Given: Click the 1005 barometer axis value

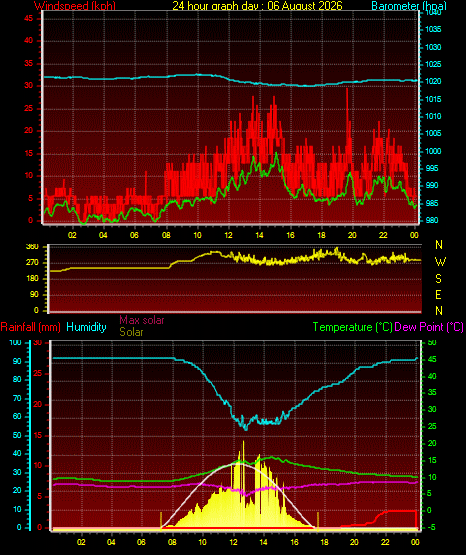Looking at the screenshot, I should pyautogui.click(x=433, y=133).
